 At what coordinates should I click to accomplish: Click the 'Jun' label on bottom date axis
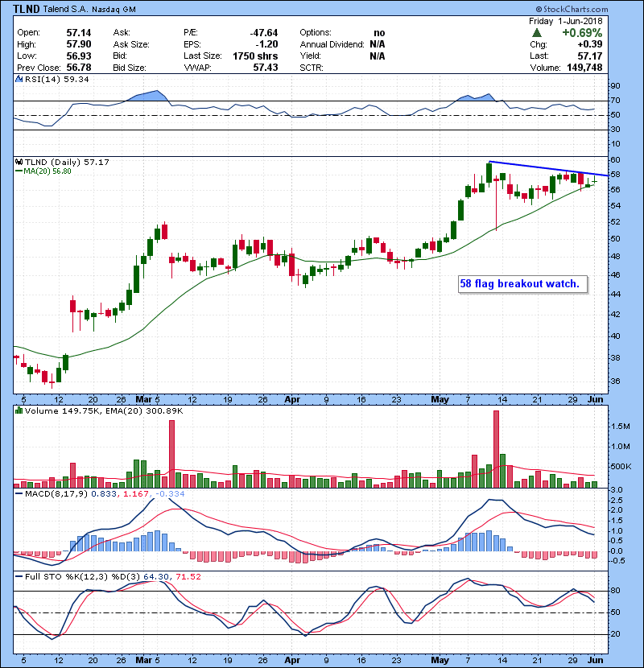pos(596,660)
